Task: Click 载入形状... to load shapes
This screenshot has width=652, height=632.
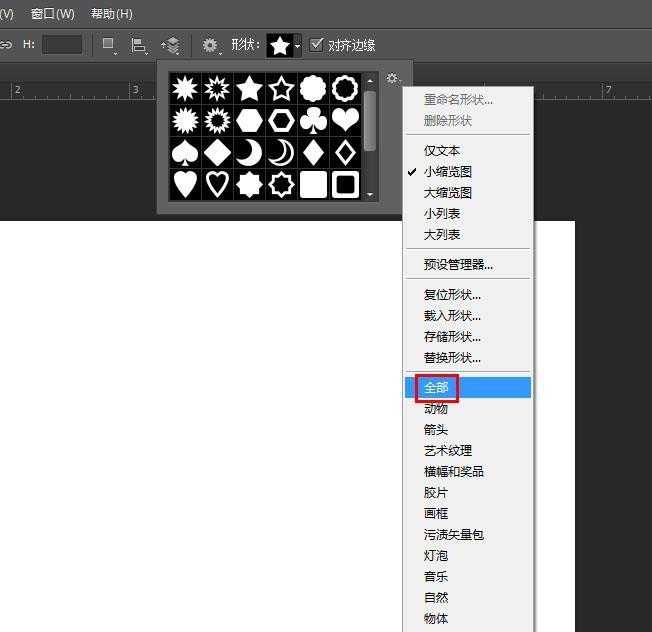Action: point(452,316)
